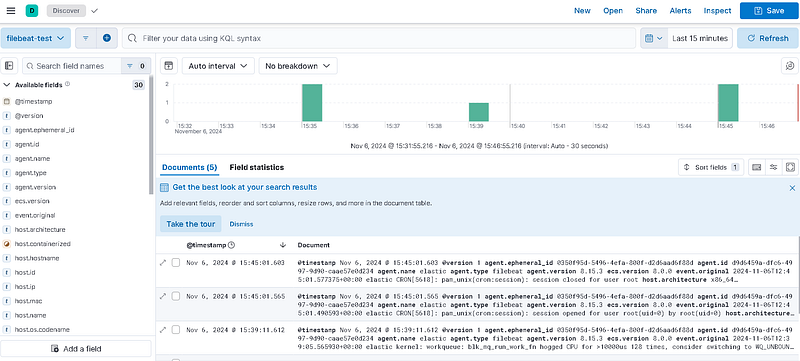Click Open in the top bar

(x=613, y=11)
